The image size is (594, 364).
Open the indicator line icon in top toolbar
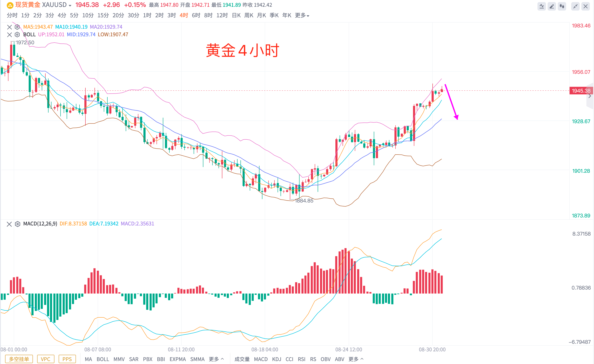pyautogui.click(x=541, y=6)
